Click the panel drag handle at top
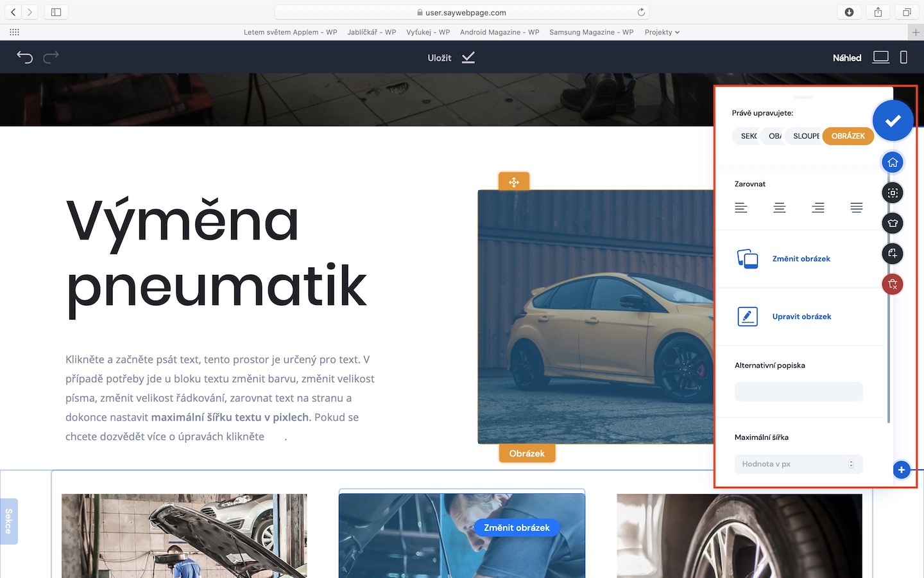The width and height of the screenshot is (924, 578). coord(803,97)
